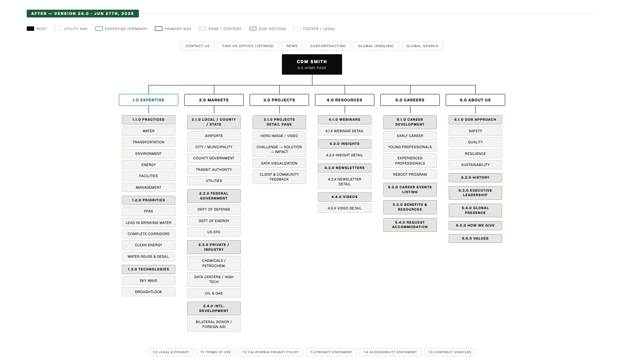Click the 4.1.0 Webinars sub-section
This screenshot has height=364, width=624.
[345, 120]
